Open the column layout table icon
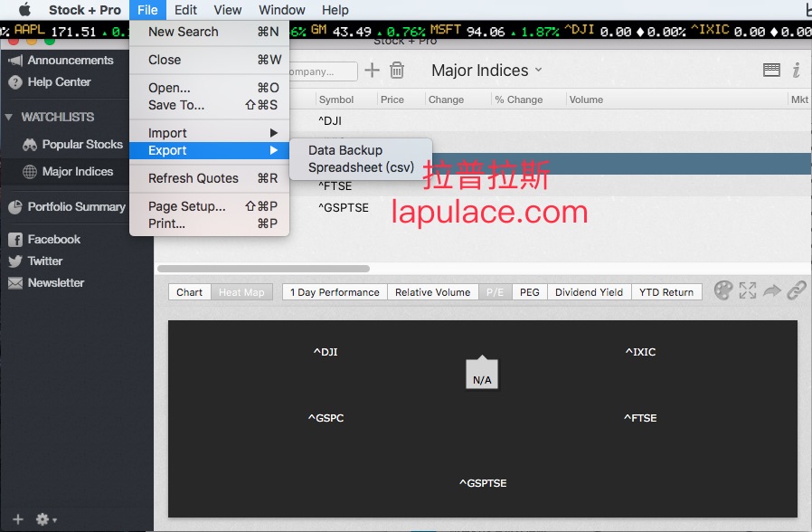 coord(771,70)
